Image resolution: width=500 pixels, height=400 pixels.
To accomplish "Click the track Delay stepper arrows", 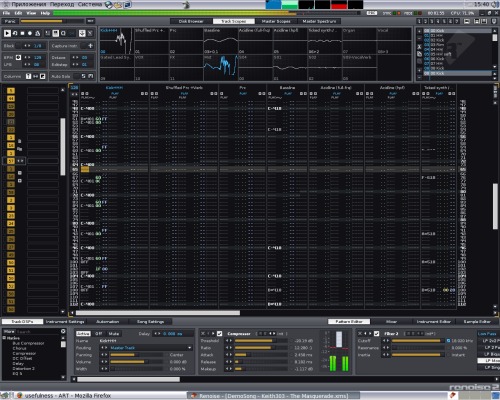I will pyautogui.click(x=157, y=333).
